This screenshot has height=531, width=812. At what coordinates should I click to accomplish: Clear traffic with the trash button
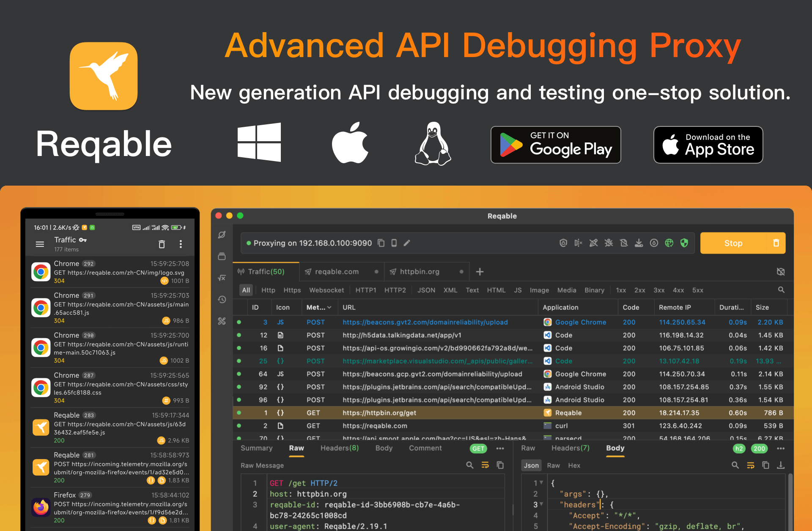pyautogui.click(x=776, y=243)
